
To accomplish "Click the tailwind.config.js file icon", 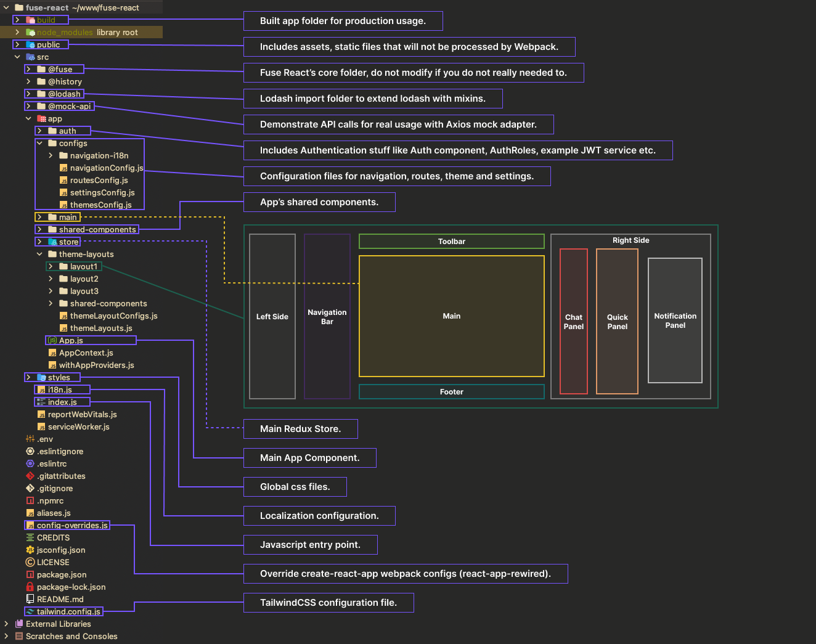I will click(x=30, y=612).
